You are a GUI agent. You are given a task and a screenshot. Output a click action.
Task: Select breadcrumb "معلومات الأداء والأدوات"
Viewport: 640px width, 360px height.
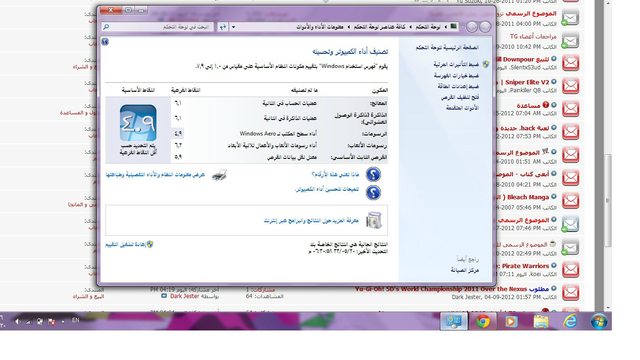pos(320,27)
